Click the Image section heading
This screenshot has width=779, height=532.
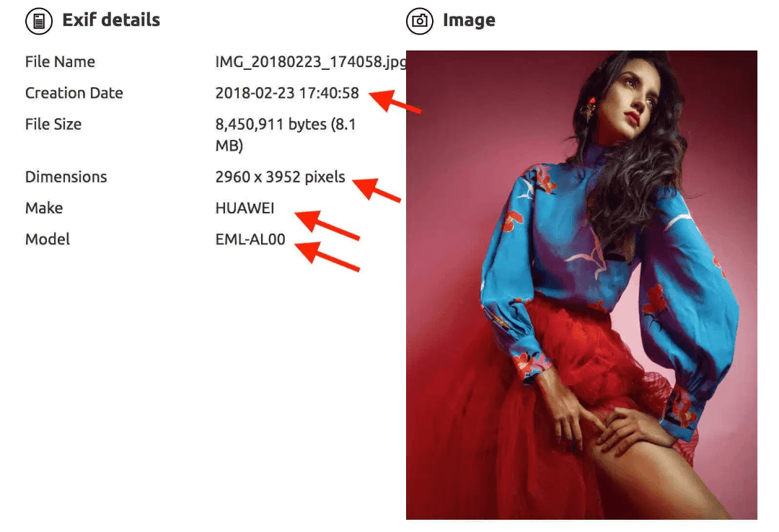coord(469,20)
